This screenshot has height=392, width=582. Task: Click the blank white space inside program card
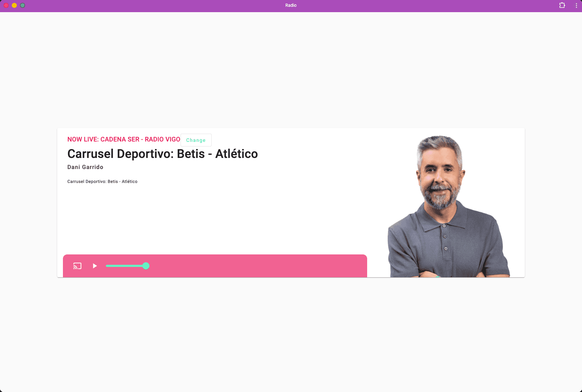pyautogui.click(x=214, y=218)
